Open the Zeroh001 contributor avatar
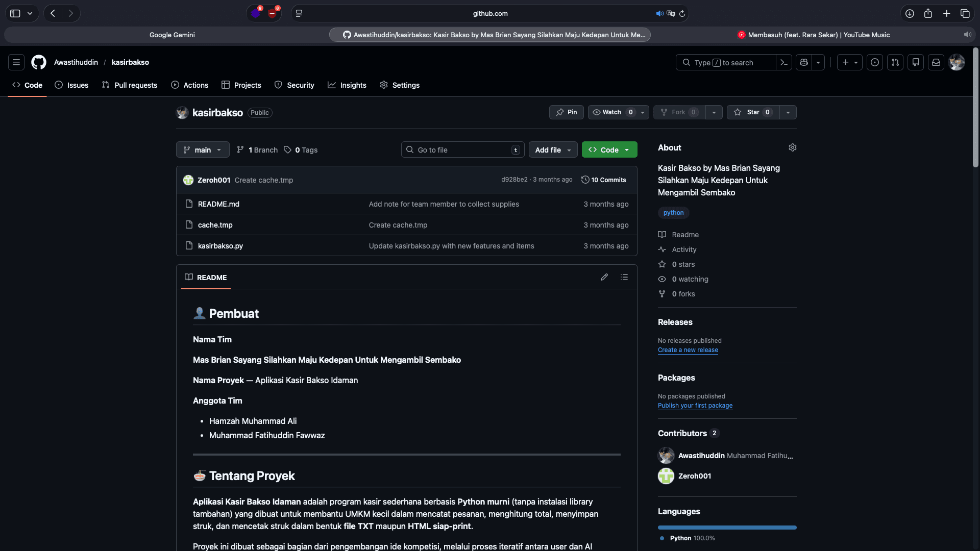Image resolution: width=980 pixels, height=551 pixels. [666, 476]
